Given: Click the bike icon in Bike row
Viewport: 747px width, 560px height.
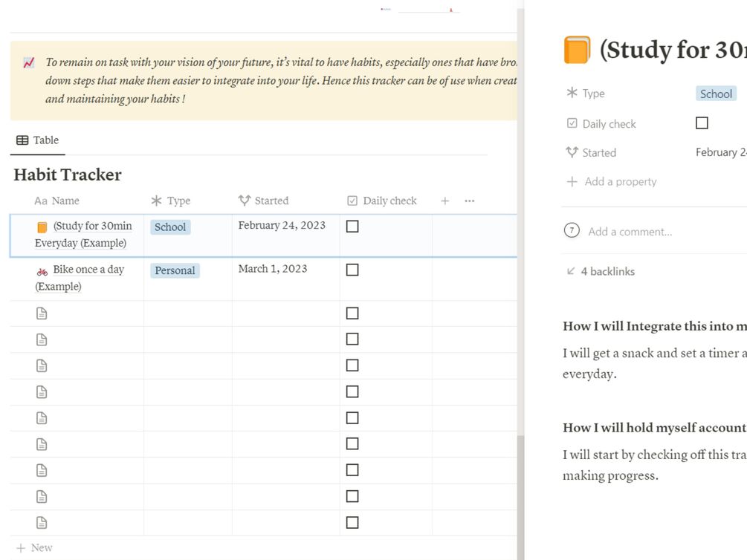Looking at the screenshot, I should tap(42, 271).
